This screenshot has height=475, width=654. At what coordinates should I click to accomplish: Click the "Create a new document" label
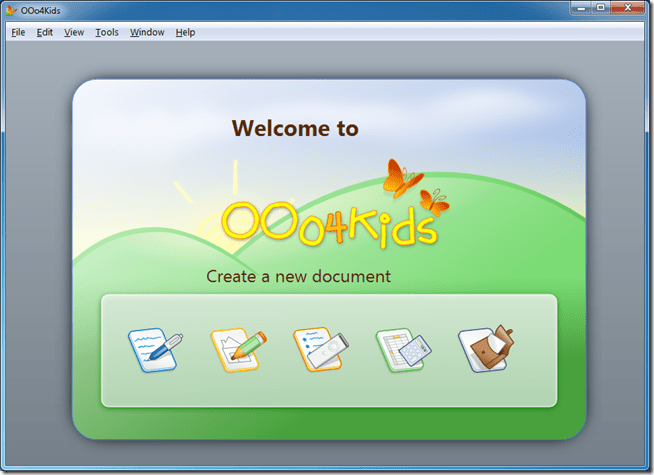298,276
